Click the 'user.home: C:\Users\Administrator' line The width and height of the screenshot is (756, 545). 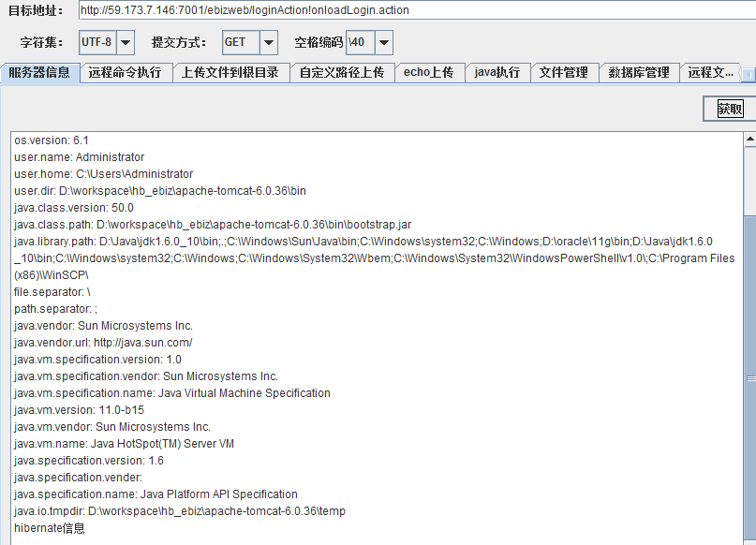point(104,174)
